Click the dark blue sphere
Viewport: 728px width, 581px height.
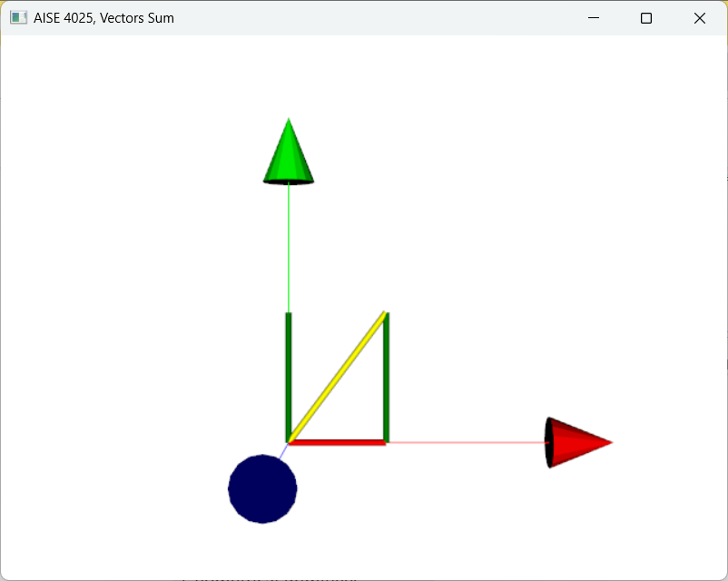pyautogui.click(x=262, y=488)
